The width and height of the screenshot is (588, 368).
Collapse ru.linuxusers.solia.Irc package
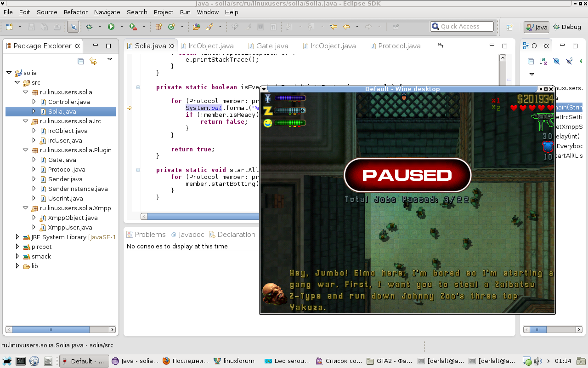click(25, 121)
